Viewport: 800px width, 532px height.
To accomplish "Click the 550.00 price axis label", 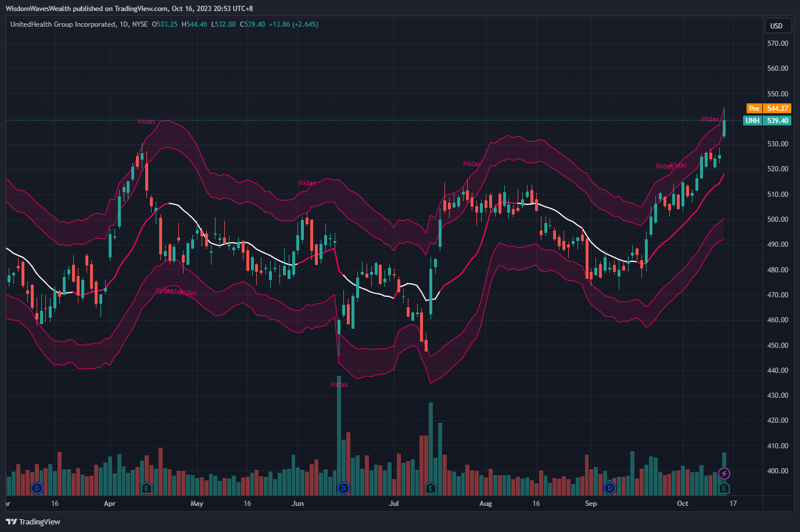I will tap(777, 94).
